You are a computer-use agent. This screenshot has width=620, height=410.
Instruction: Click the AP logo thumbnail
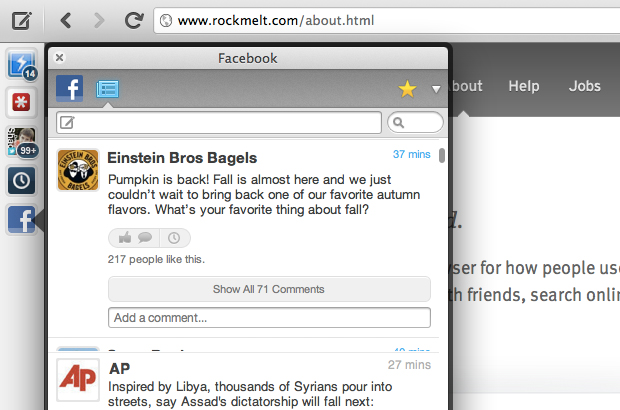78,380
